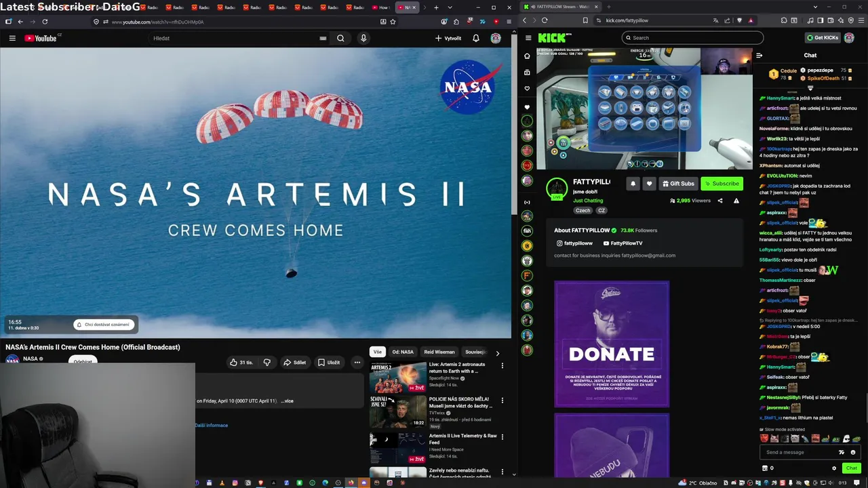Viewport: 868px width, 488px height.
Task: Open the YouTube hamburger guide menu
Action: click(12, 38)
